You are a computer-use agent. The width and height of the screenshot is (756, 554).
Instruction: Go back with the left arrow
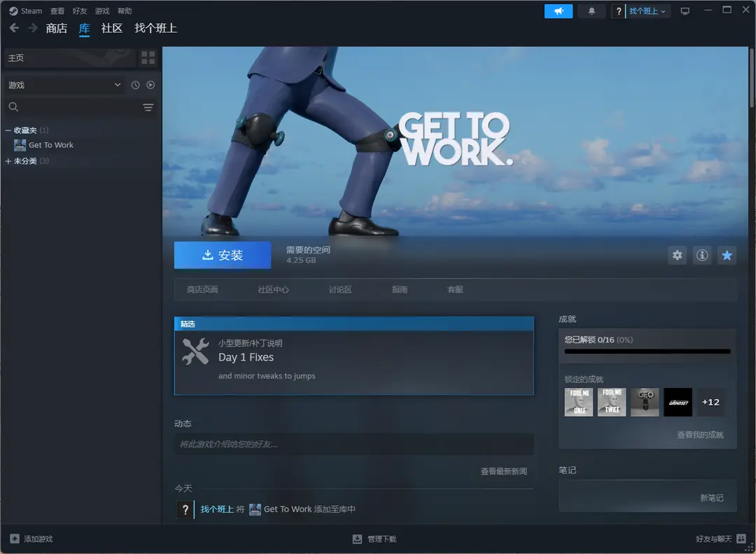click(15, 29)
